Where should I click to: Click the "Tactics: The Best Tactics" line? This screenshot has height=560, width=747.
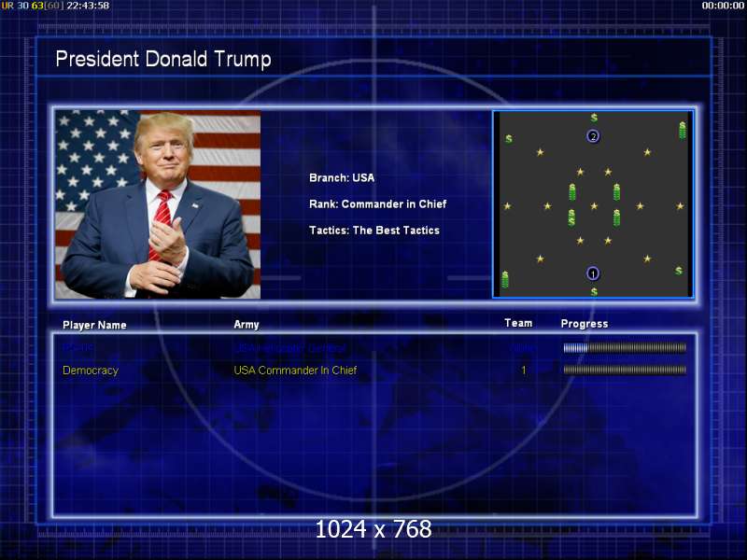pyautogui.click(x=374, y=230)
